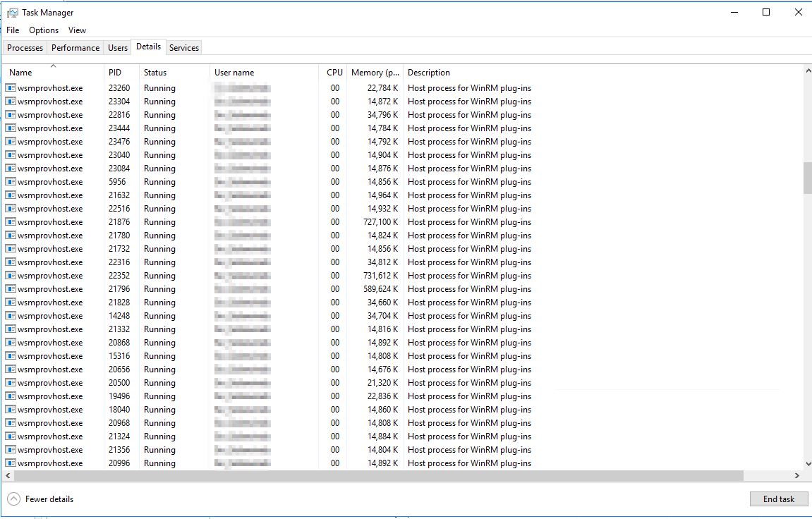Screen dimensions: 812x519
Task: Select PID 18040 cell
Action: point(119,410)
